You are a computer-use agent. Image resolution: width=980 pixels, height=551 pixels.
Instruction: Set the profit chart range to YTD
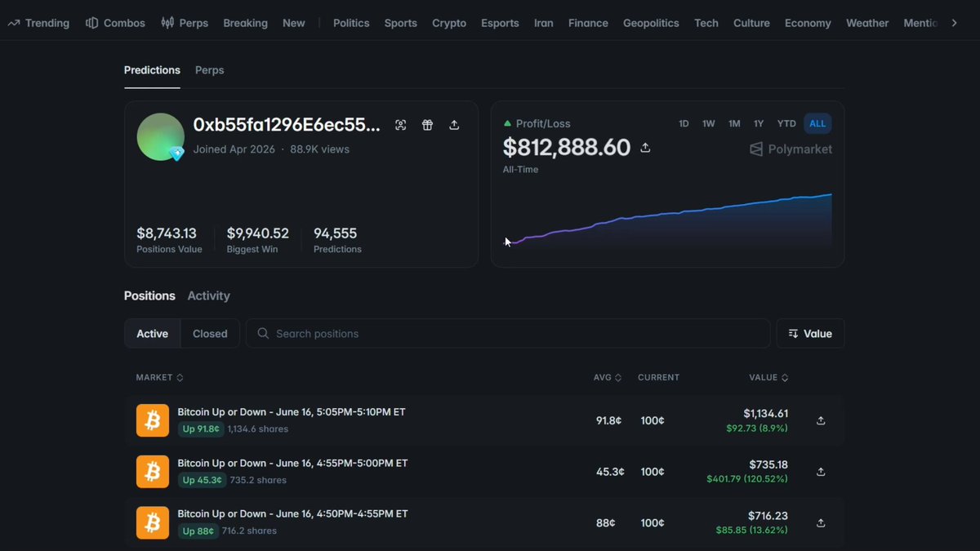[x=786, y=123]
